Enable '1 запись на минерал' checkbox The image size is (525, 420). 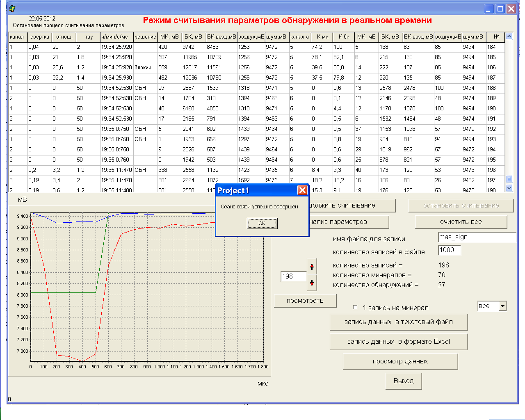pyautogui.click(x=356, y=308)
